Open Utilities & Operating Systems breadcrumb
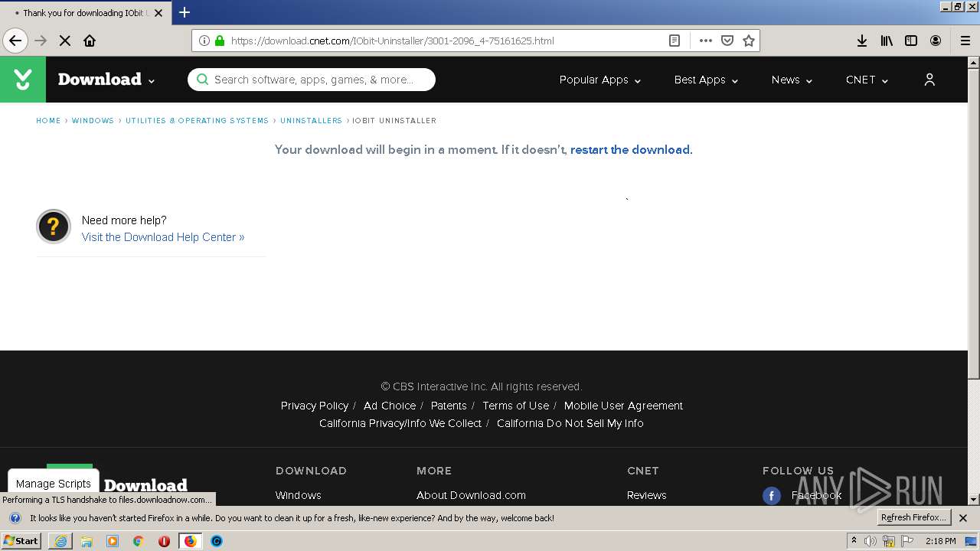The width and height of the screenshot is (980, 551). 197,121
